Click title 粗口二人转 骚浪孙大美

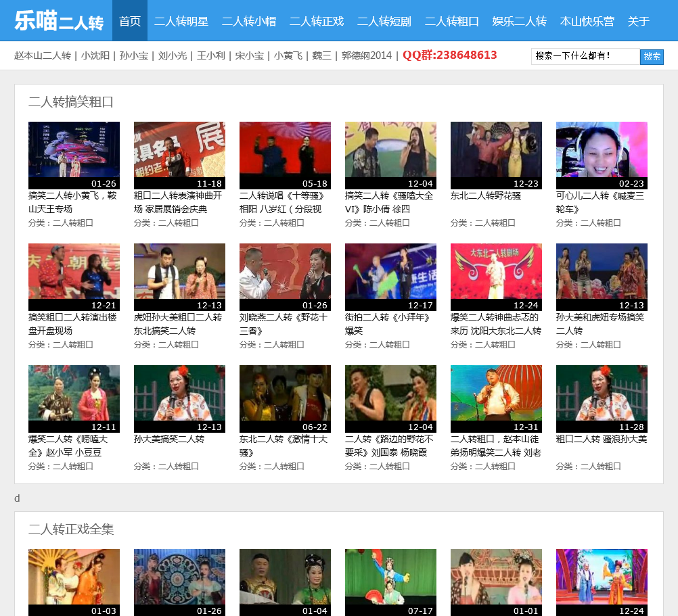pyautogui.click(x=602, y=440)
